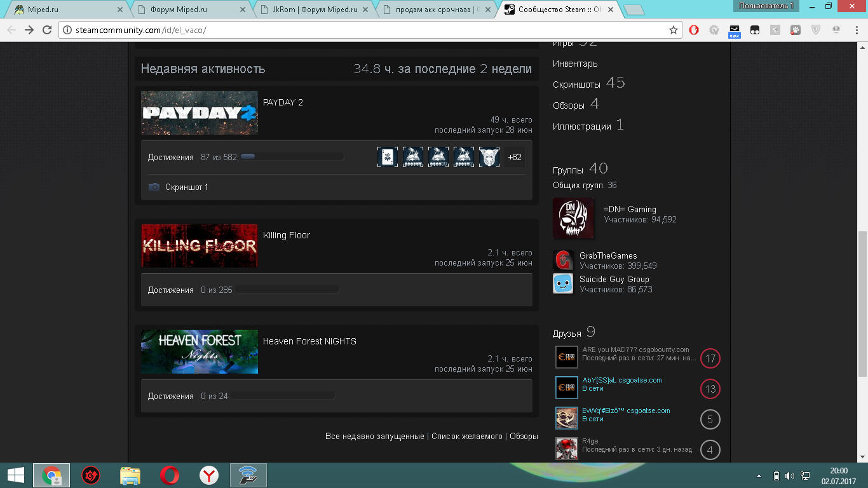
Task: Open AbY[SS]aL friend's avatar
Action: click(567, 388)
